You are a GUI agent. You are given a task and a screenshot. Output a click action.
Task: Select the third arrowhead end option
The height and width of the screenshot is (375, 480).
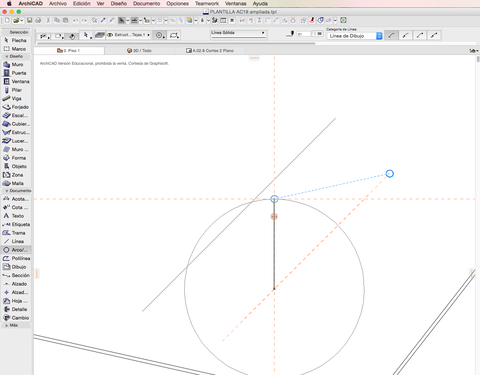pos(420,35)
